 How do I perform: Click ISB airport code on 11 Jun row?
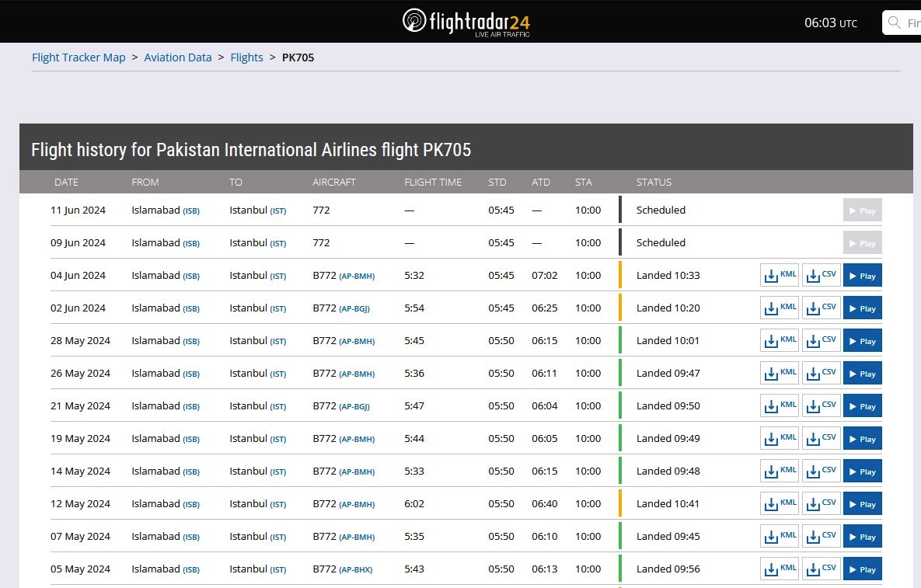click(191, 211)
